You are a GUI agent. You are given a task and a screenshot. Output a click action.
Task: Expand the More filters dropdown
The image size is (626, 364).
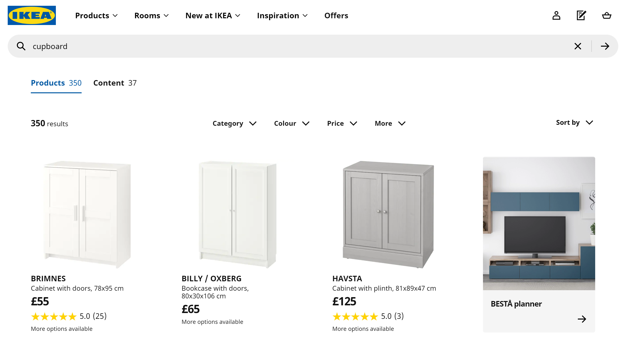390,123
